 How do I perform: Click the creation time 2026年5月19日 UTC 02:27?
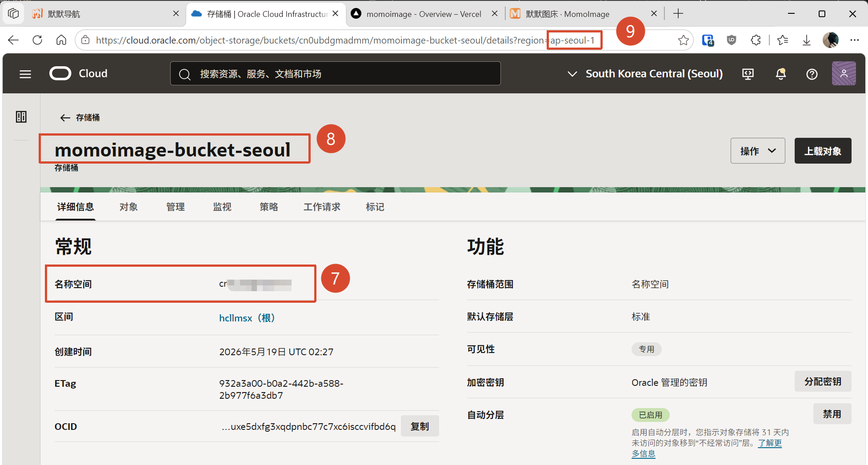coord(276,352)
